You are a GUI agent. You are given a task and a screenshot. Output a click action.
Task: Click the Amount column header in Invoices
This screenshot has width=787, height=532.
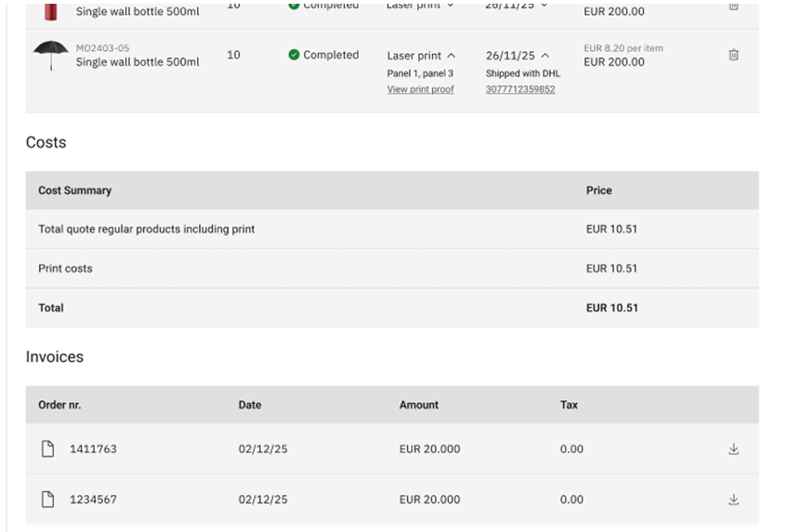tap(418, 405)
